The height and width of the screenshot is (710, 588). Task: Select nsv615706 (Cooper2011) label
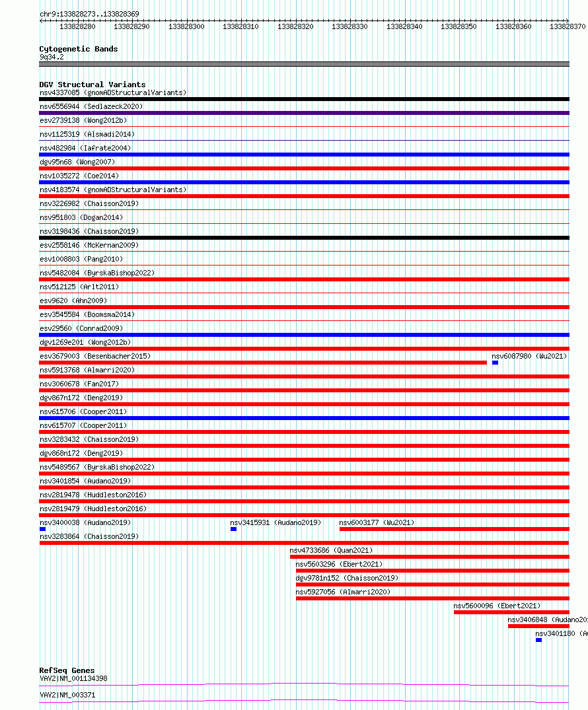pos(83,411)
